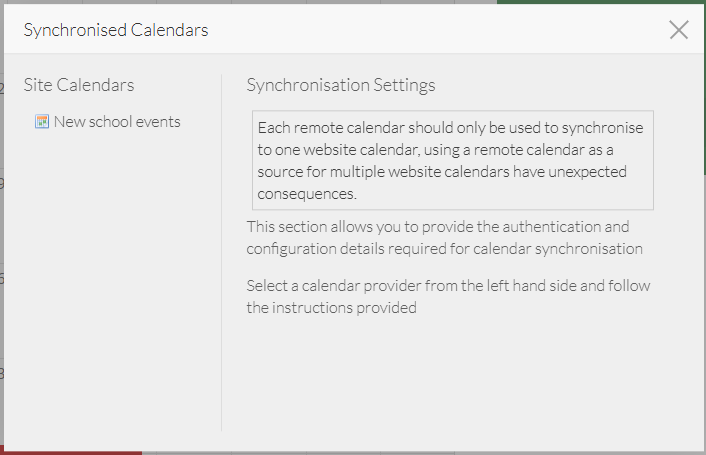Click the 'Select a calendar provider' instruction text
The height and width of the screenshot is (455, 706).
[x=448, y=286]
